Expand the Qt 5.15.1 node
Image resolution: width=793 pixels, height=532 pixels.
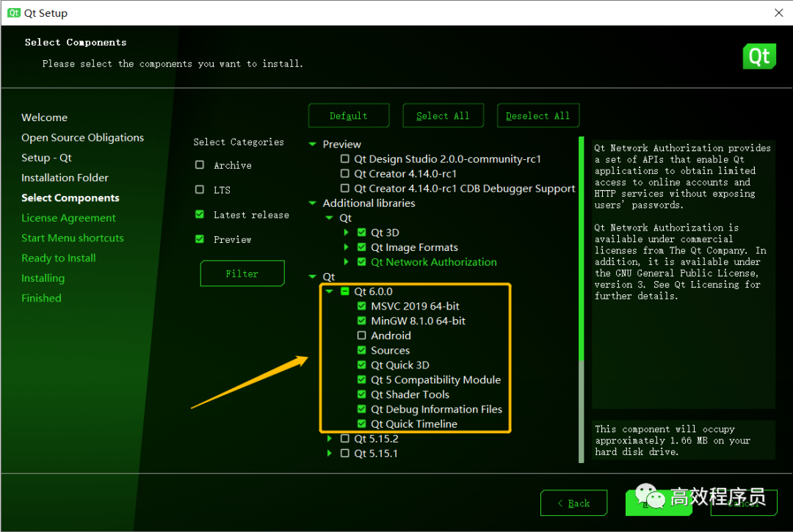(329, 453)
